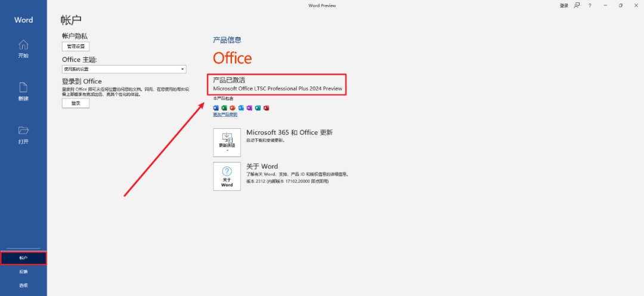Click the Manage Settings (管理设置) button
The width and height of the screenshot is (644, 296).
(76, 46)
